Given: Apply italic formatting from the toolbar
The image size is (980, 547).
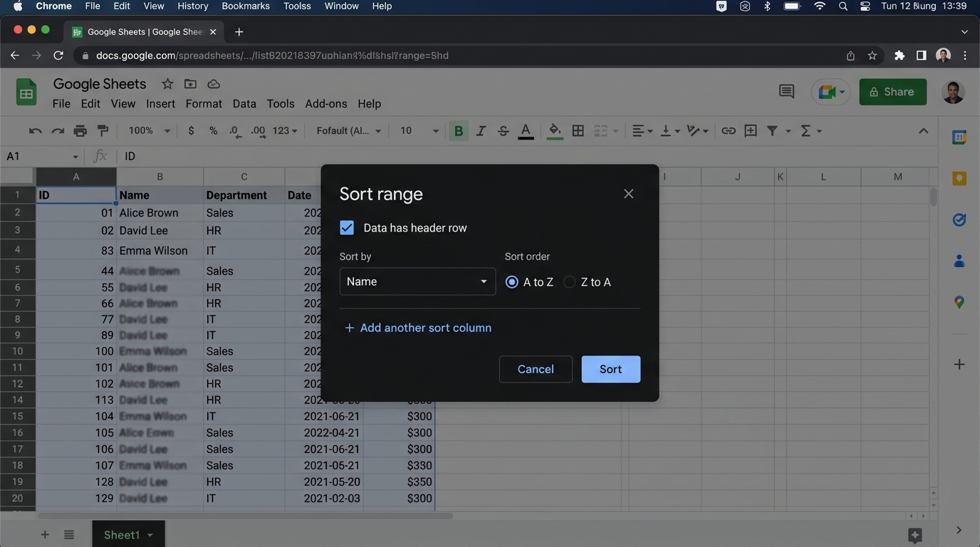Looking at the screenshot, I should (x=481, y=131).
